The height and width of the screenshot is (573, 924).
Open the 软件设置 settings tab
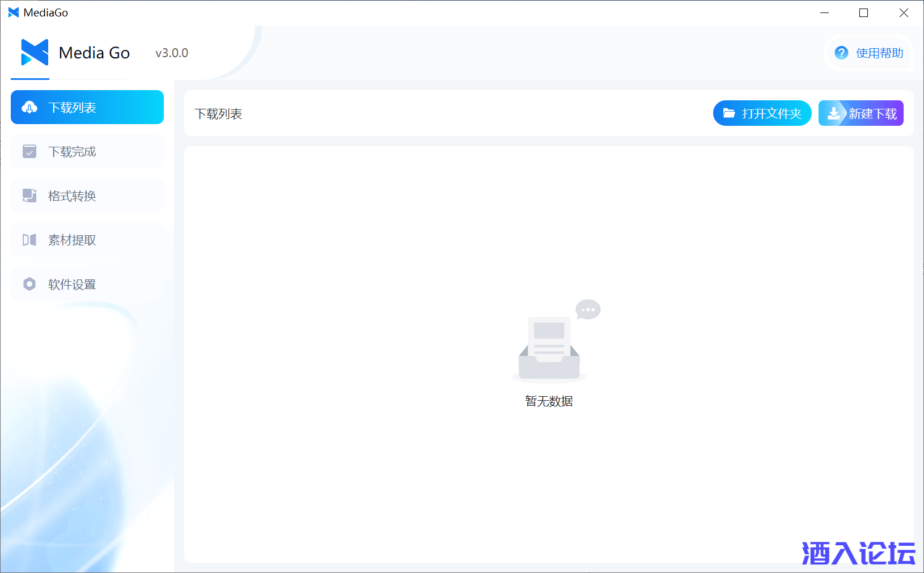(87, 284)
